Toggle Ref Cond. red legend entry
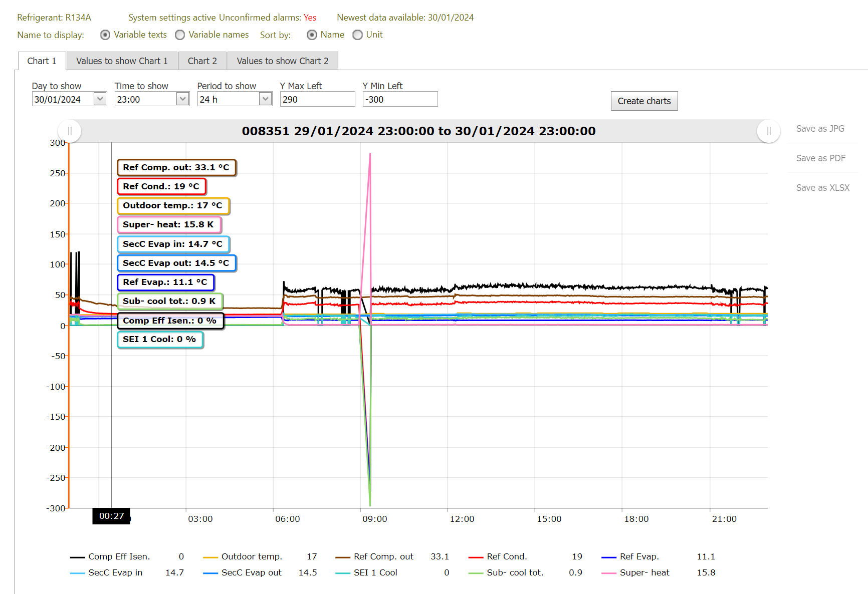The width and height of the screenshot is (868, 594). click(x=506, y=556)
